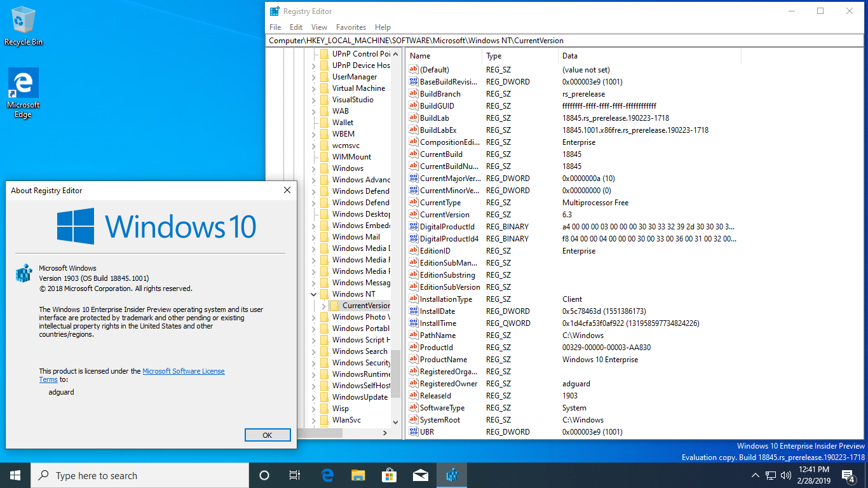
Task: Sort by the Name column header
Action: [444, 56]
